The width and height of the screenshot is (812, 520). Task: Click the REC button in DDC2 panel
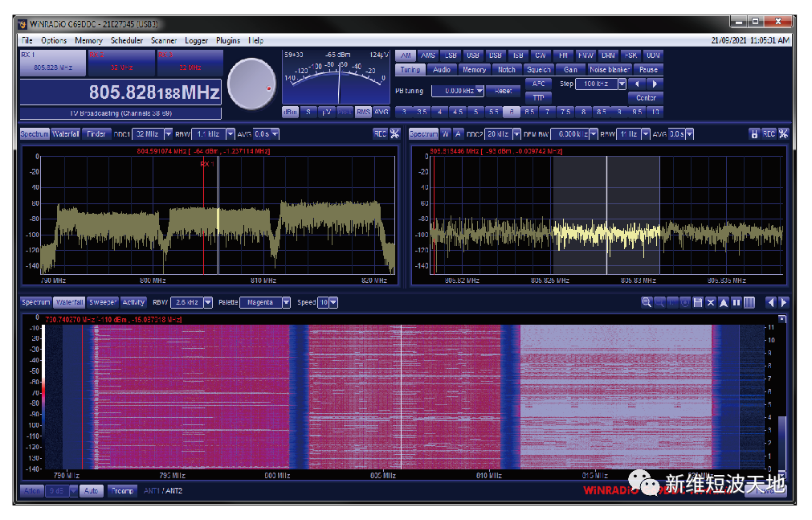(769, 133)
